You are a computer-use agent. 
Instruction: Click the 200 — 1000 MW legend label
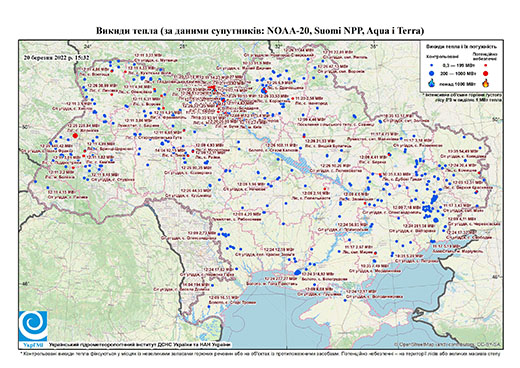(457, 73)
